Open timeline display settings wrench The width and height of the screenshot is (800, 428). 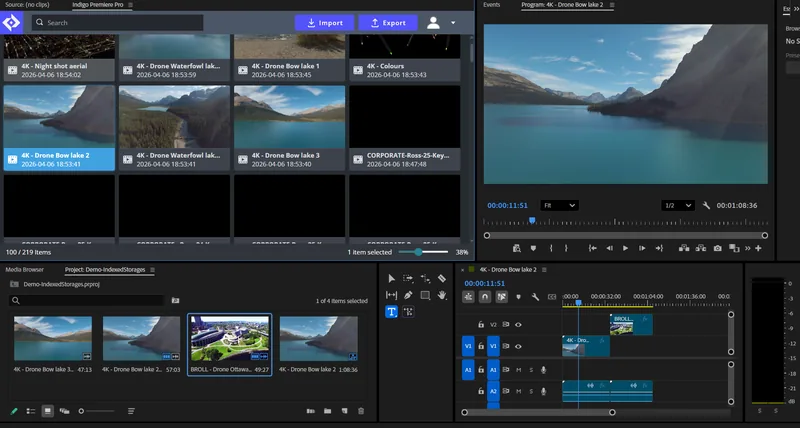[535, 296]
